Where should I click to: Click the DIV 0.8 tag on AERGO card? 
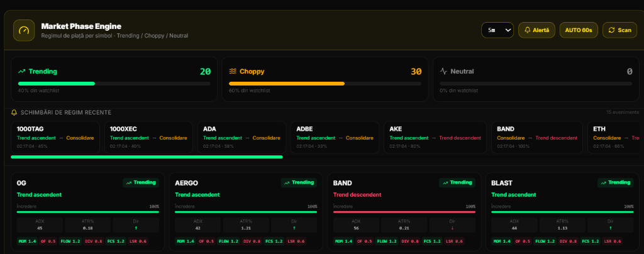[x=252, y=241]
